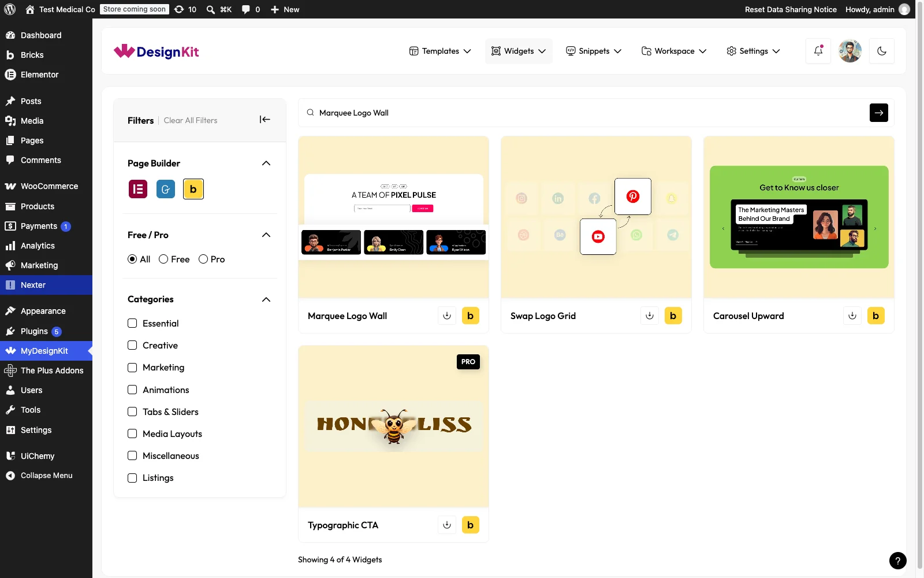Open the UiChemy sidebar menu

pyautogui.click(x=46, y=456)
